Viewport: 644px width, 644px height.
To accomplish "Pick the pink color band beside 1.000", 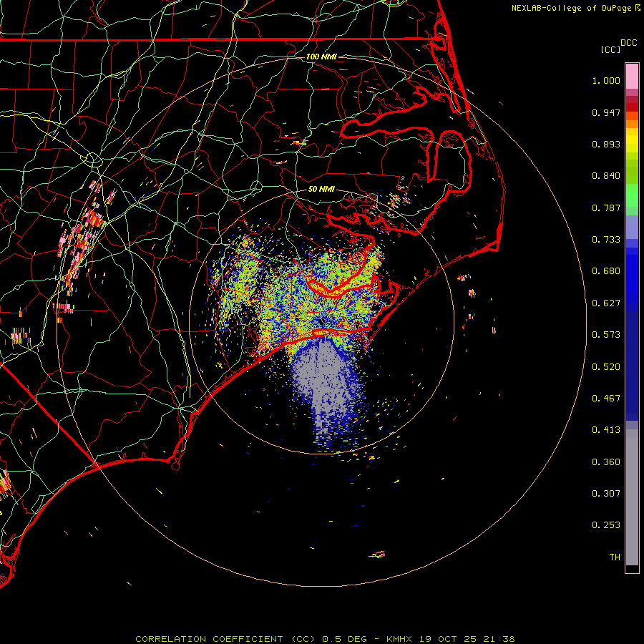I will 632,77.
